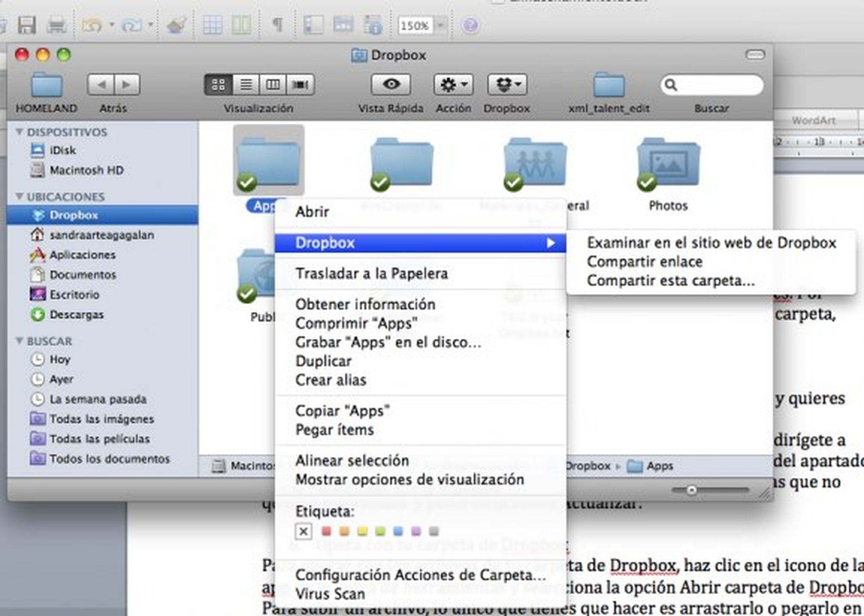Select Descargas in the sidebar

[77, 314]
